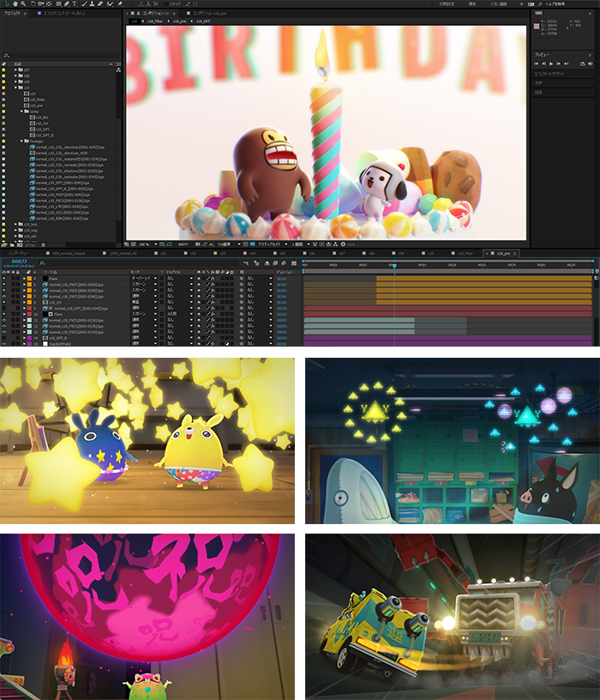Collapse the footage folder in project tree

tap(22, 142)
